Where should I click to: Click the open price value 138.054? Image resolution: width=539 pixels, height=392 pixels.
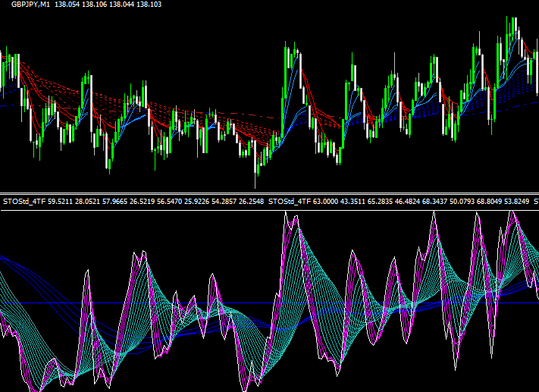click(69, 5)
